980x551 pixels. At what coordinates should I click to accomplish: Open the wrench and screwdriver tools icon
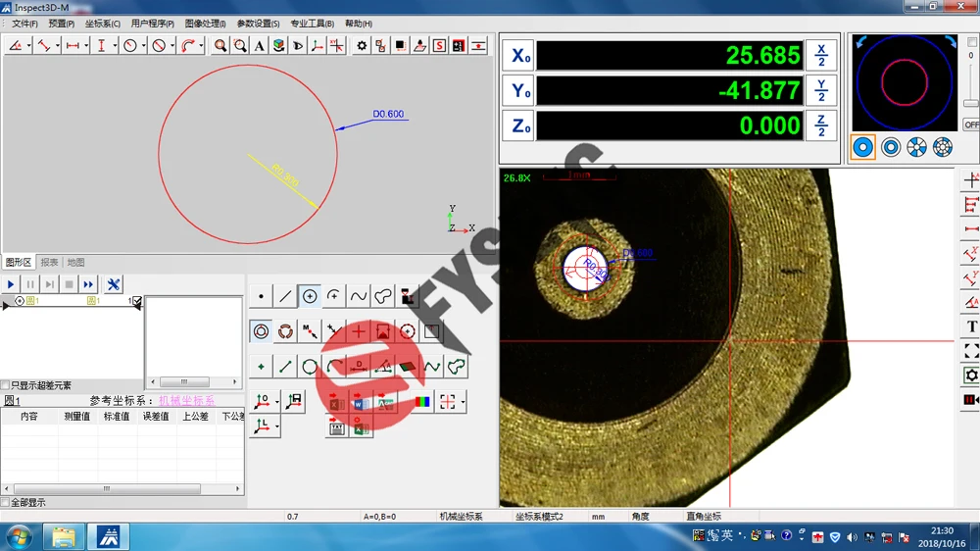tap(114, 284)
